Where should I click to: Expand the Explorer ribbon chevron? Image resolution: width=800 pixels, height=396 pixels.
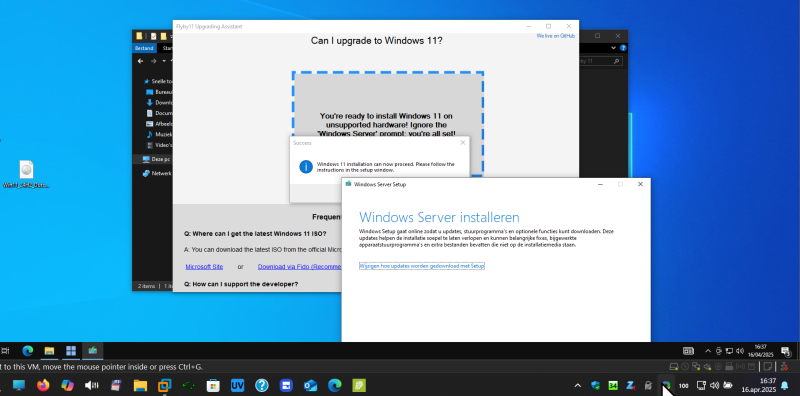coord(614,48)
